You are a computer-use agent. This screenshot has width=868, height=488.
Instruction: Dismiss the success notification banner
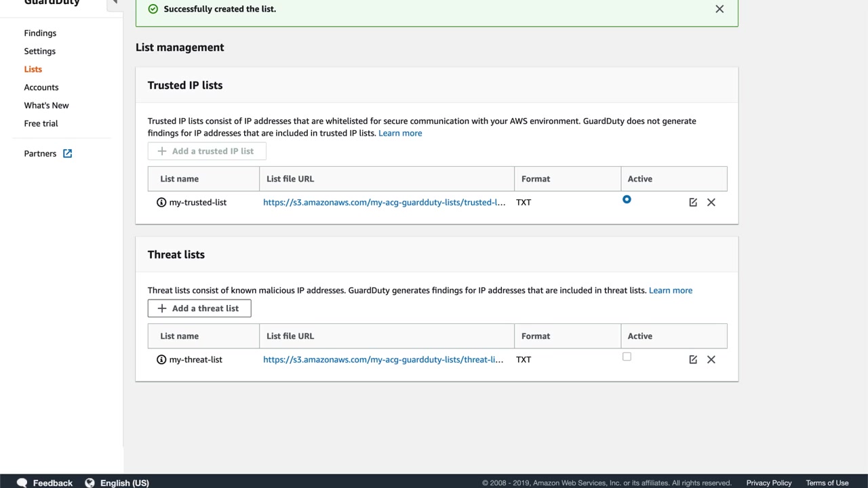719,9
